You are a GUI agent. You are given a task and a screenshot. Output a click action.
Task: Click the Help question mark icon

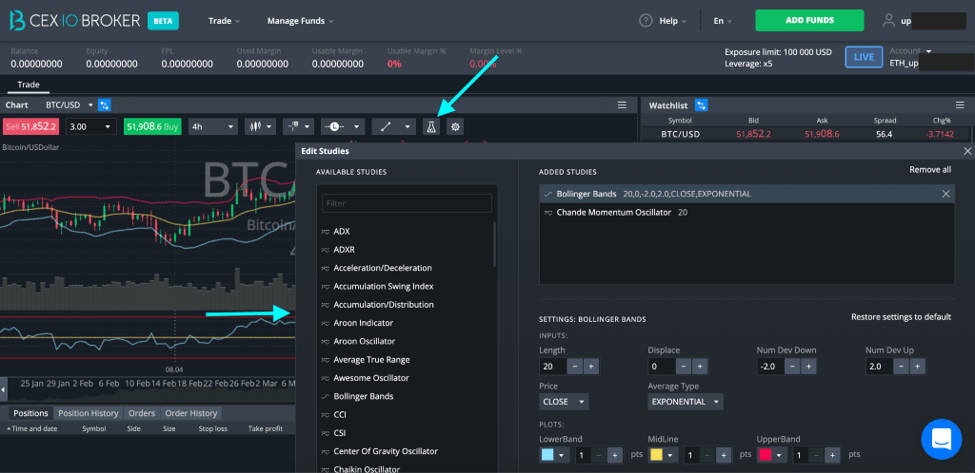[x=645, y=21]
